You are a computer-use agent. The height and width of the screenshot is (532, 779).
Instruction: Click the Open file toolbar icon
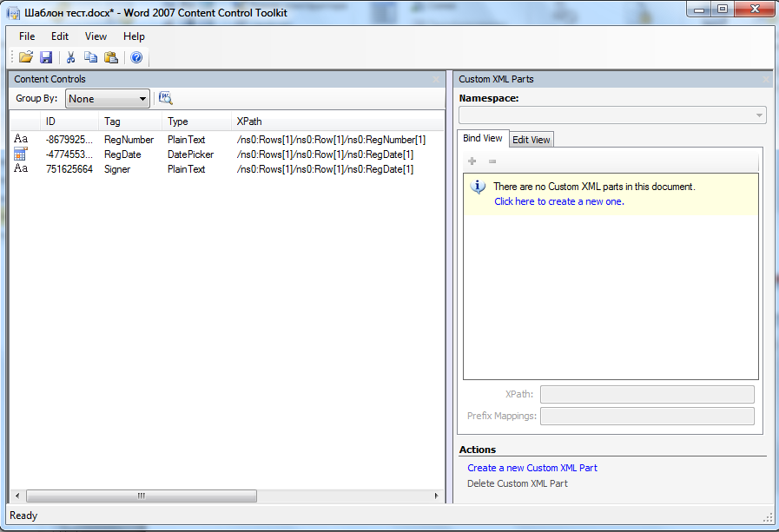click(26, 57)
